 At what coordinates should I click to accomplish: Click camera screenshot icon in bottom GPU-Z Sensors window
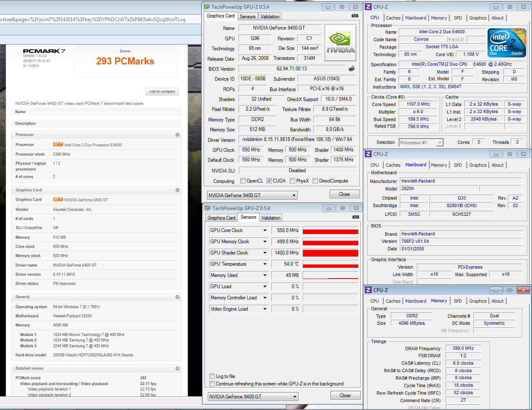pos(355,217)
